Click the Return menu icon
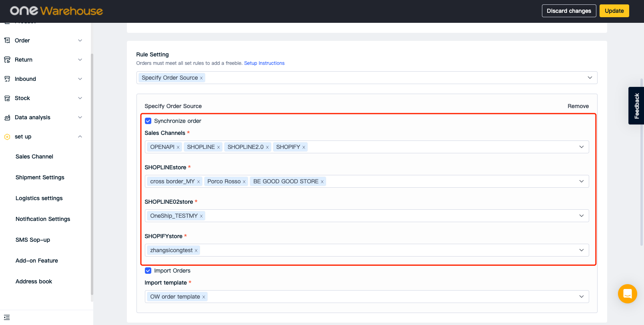 pos(7,60)
